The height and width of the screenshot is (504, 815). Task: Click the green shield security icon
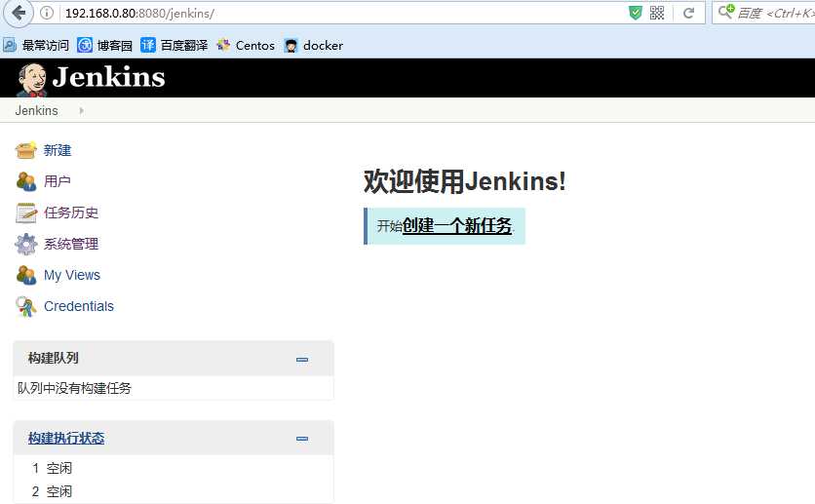[636, 13]
